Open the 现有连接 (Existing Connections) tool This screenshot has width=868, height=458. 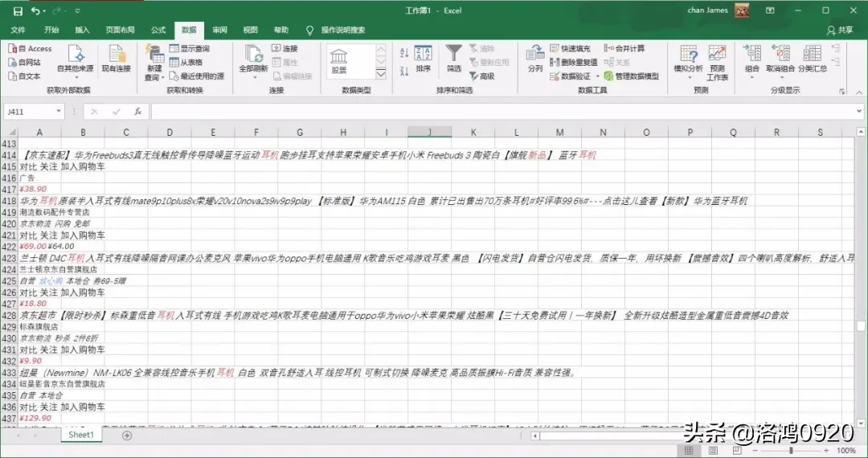coord(117,59)
